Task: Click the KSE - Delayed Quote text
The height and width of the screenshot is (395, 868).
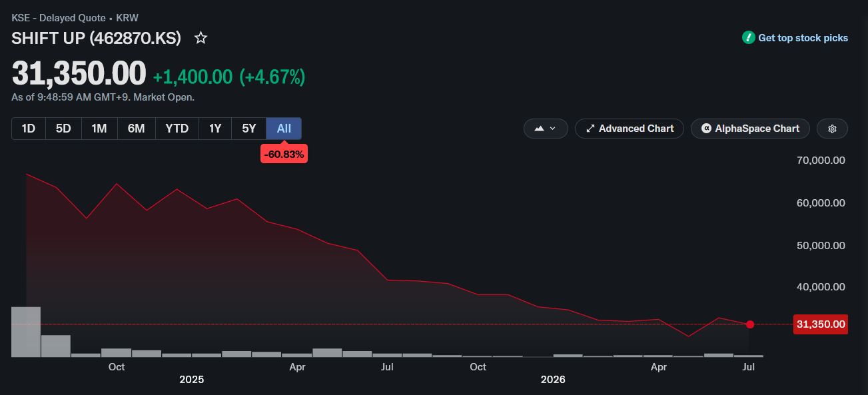Action: pos(59,18)
